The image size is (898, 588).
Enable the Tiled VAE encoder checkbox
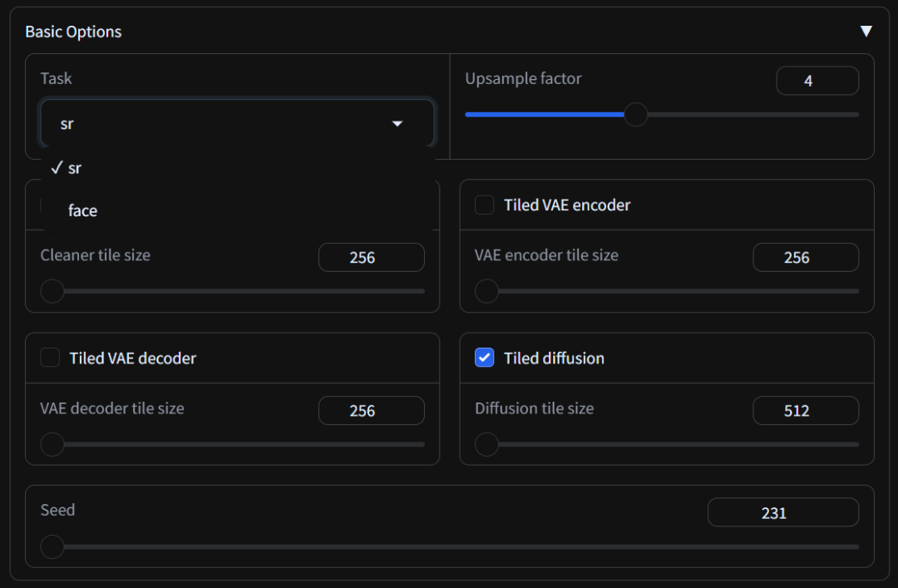[484, 205]
